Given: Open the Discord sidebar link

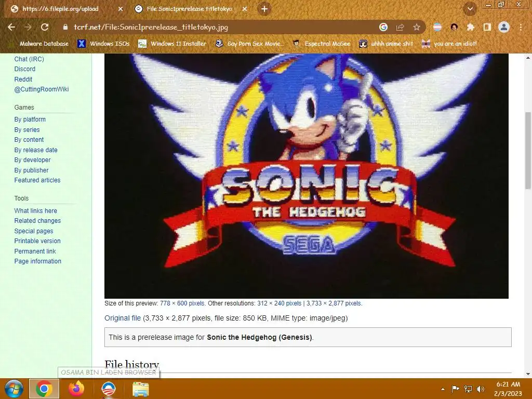Looking at the screenshot, I should click(25, 69).
